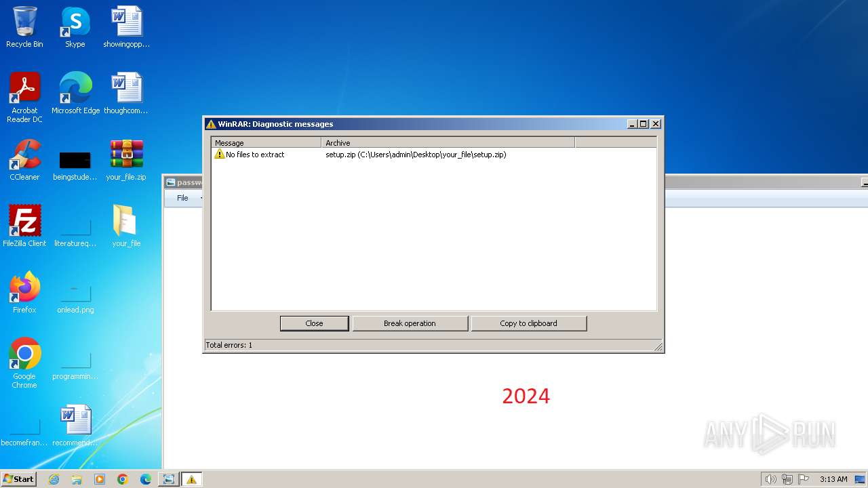Screen dimensions: 868x488
Task: Sort by the Message column header
Action: click(266, 143)
